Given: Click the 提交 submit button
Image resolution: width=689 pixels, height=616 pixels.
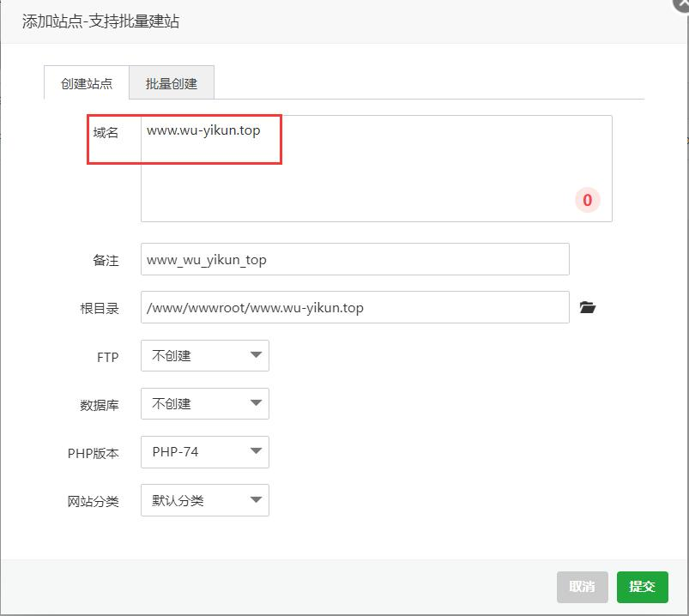Looking at the screenshot, I should point(643,587).
